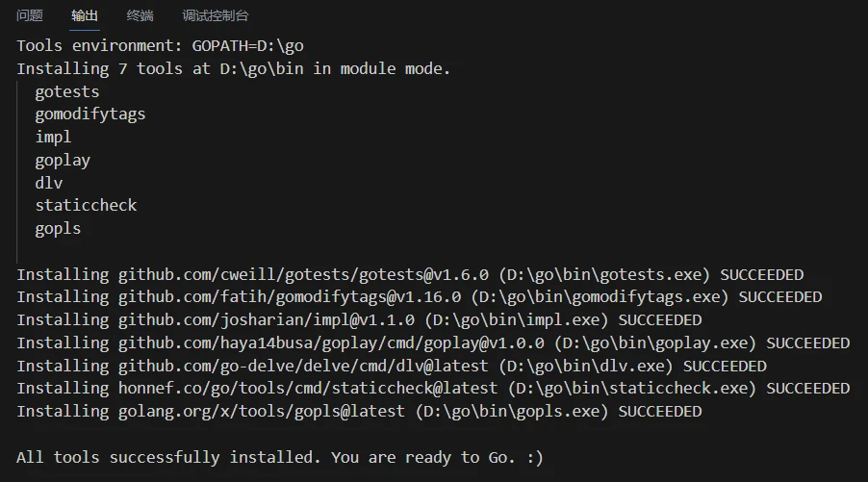Open the github.com/go-delve/delve link
This screenshot has height=482, width=868.
point(303,366)
